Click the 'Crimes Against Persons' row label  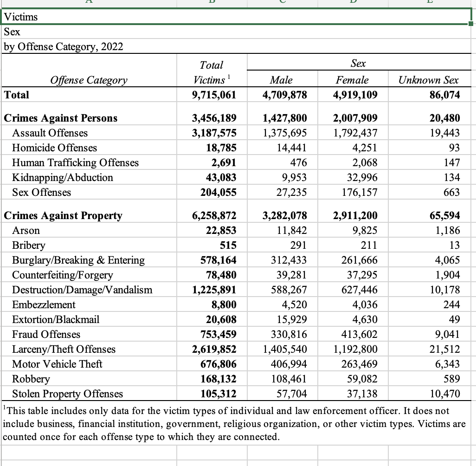click(x=61, y=118)
